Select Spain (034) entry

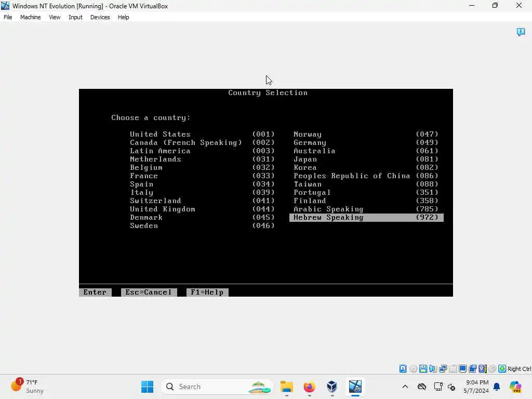[202, 184]
